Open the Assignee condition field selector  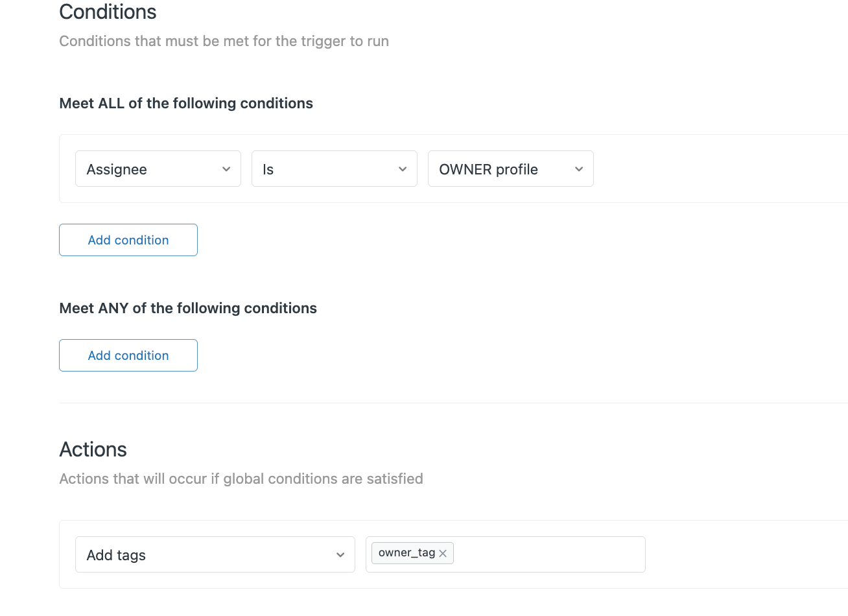(149, 169)
